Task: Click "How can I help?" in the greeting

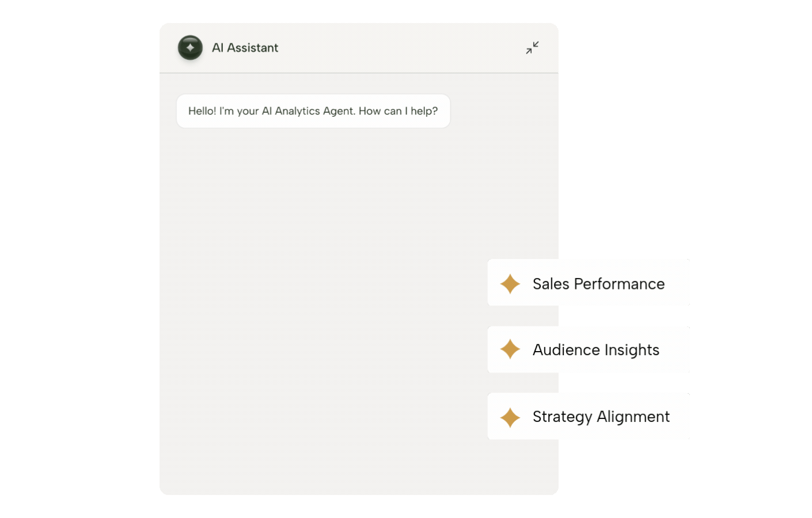Action: coord(398,111)
